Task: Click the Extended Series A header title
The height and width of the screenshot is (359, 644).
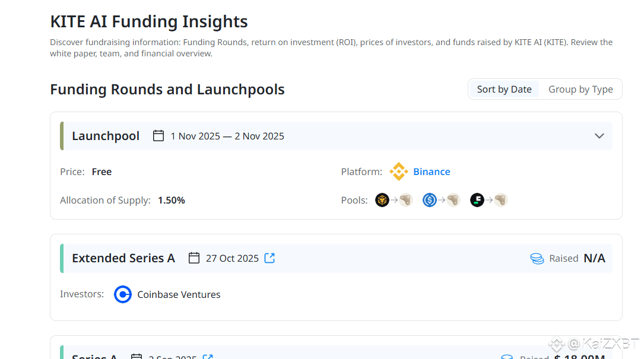Action: pyautogui.click(x=123, y=258)
